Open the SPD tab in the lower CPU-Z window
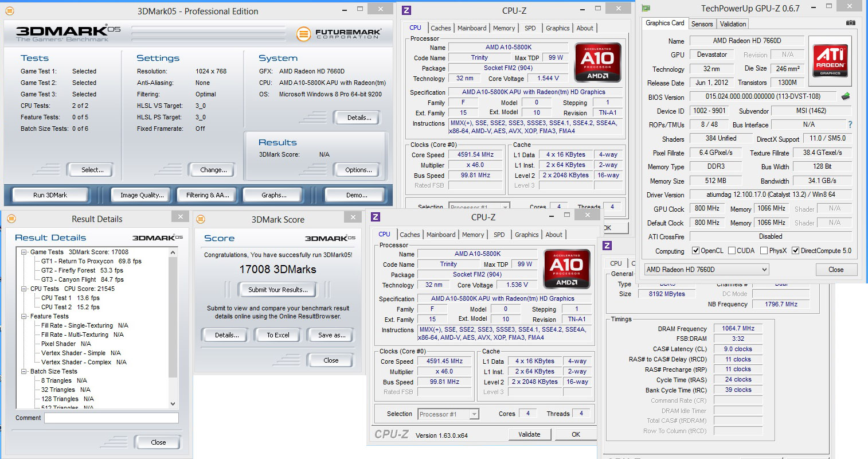The height and width of the screenshot is (459, 868). [499, 235]
